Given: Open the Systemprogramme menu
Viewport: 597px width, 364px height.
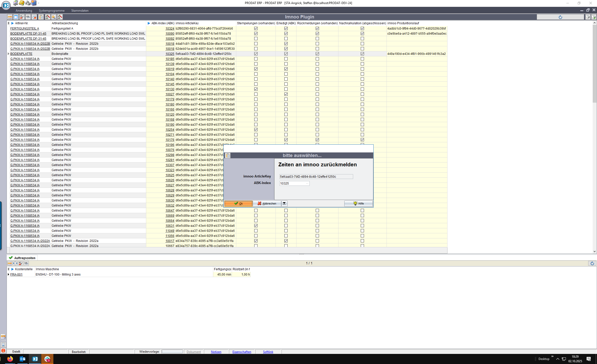Looking at the screenshot, I should 52,11.
